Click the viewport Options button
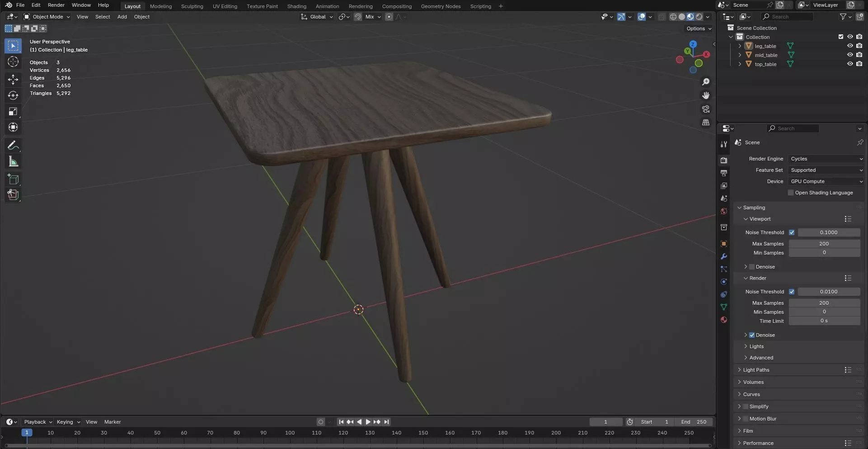Screen dimensions: 868x449 click(x=699, y=28)
